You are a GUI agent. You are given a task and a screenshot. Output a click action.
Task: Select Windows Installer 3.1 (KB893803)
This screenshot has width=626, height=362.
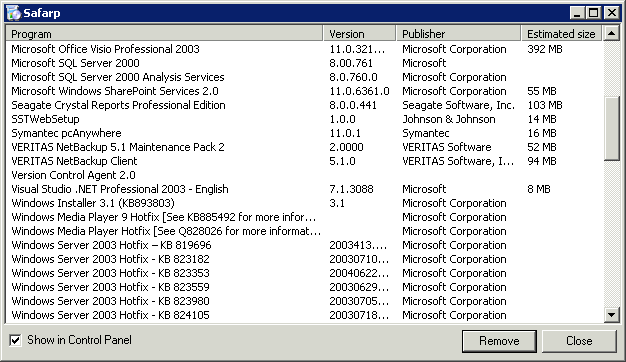93,203
